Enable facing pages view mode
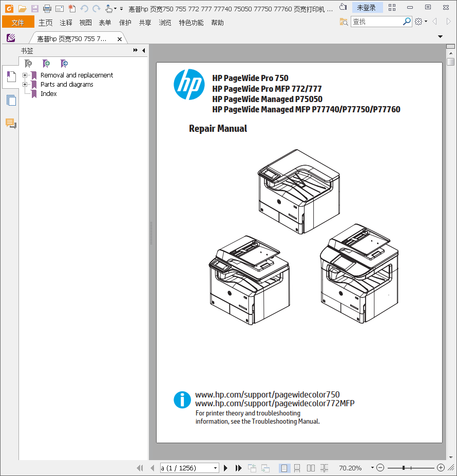 (x=311, y=468)
